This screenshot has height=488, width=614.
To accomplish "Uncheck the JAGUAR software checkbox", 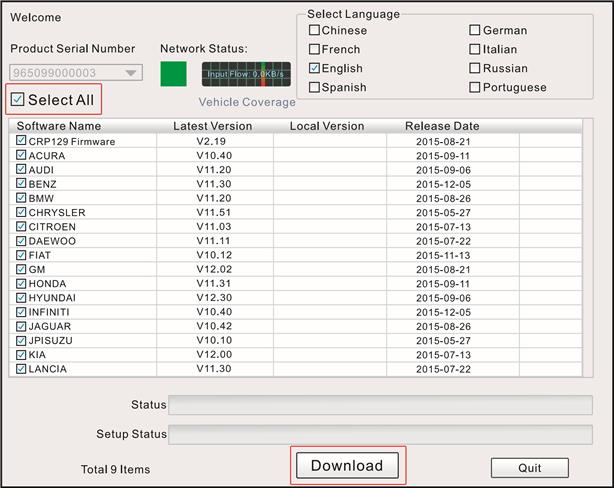I will 21,326.
